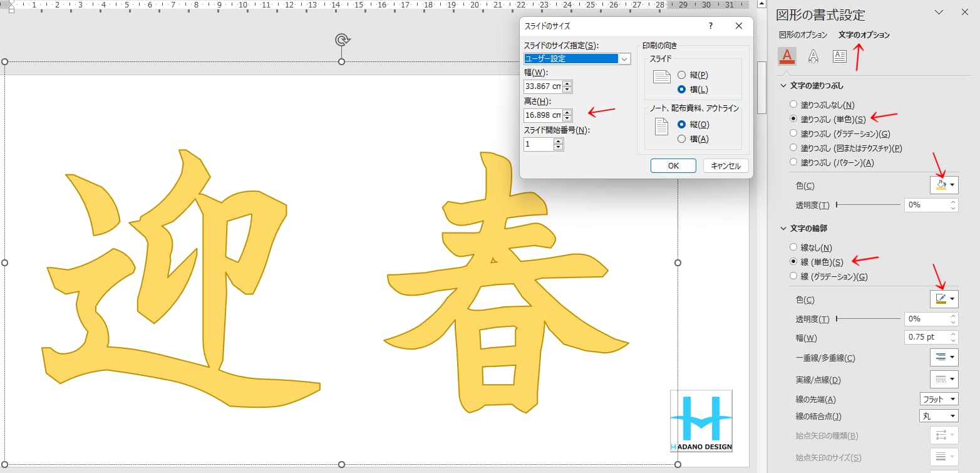Open the text fill color picker
The width and height of the screenshot is (980, 473).
click(x=944, y=185)
